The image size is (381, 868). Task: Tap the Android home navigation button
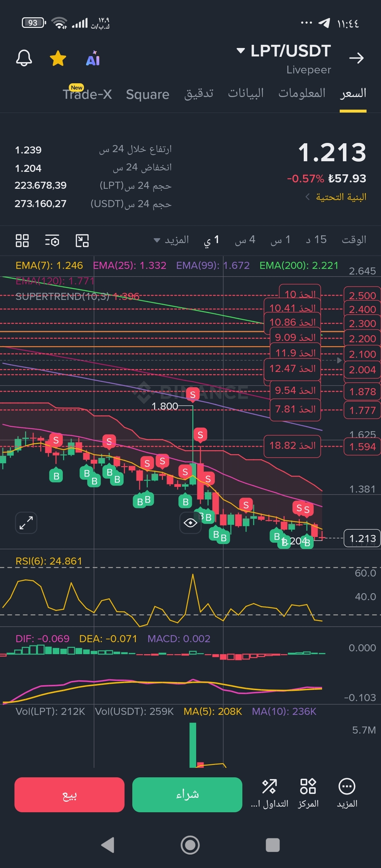[190, 845]
